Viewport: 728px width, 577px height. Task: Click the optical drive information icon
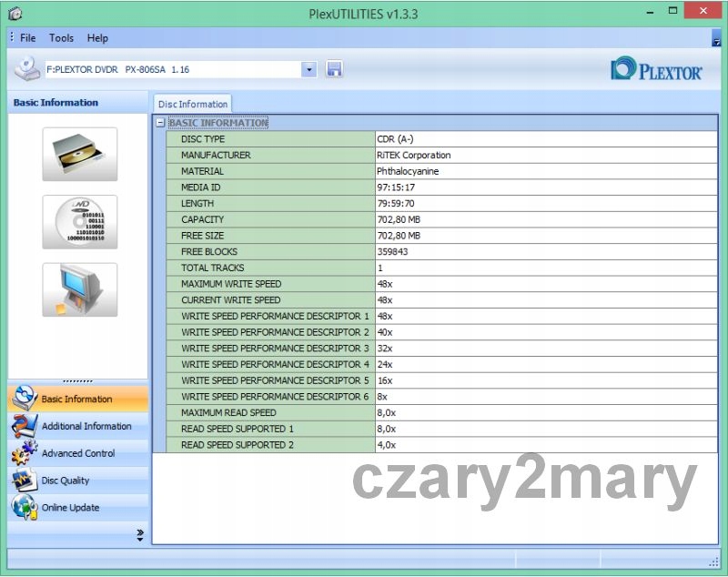(x=79, y=154)
